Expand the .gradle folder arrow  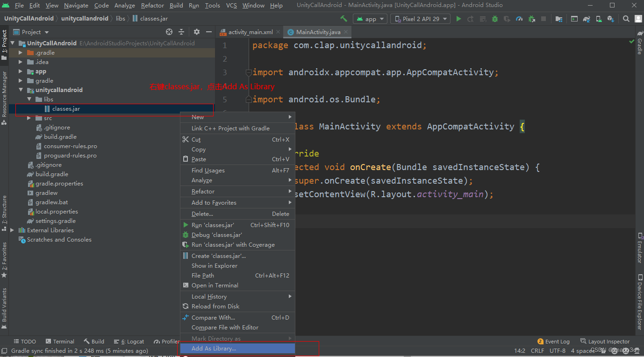coord(21,52)
